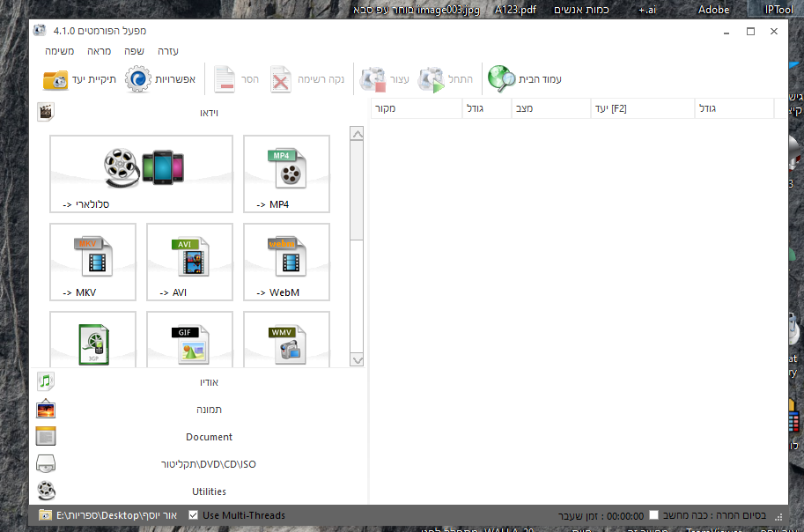The image size is (804, 532).
Task: Toggle the Use Multi-Threads checkbox
Action: tap(193, 515)
